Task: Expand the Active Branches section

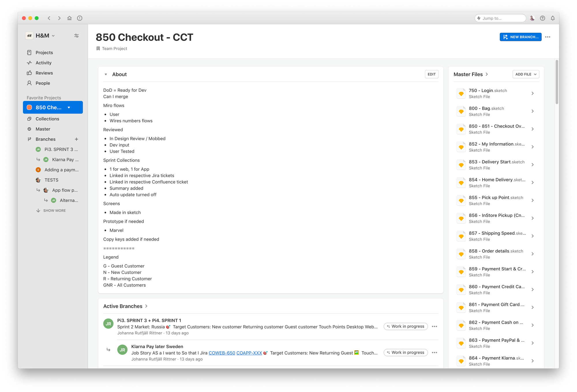Action: point(147,306)
